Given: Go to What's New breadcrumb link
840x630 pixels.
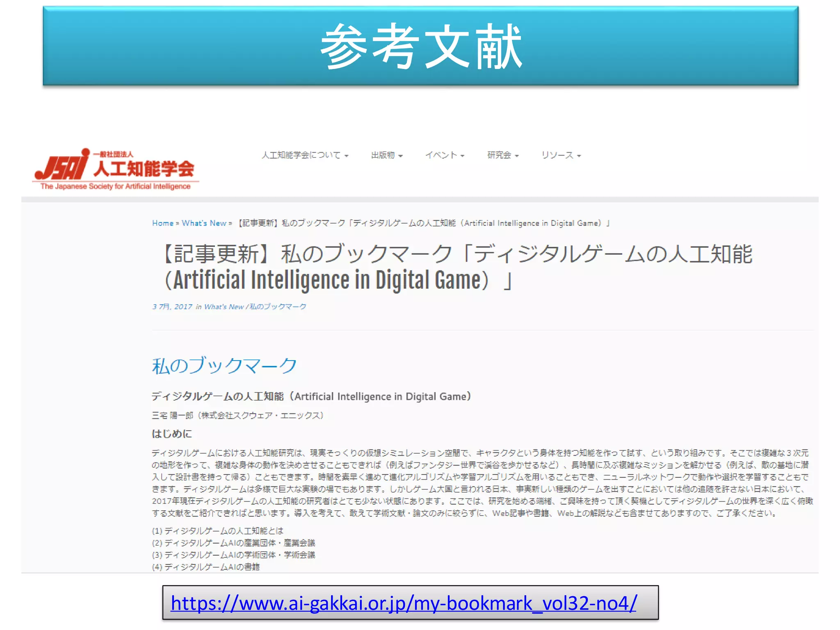Looking at the screenshot, I should tap(204, 223).
